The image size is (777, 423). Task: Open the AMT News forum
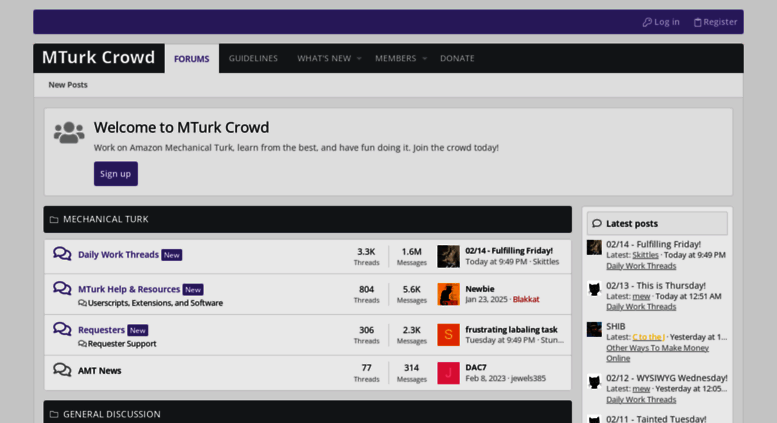[100, 370]
